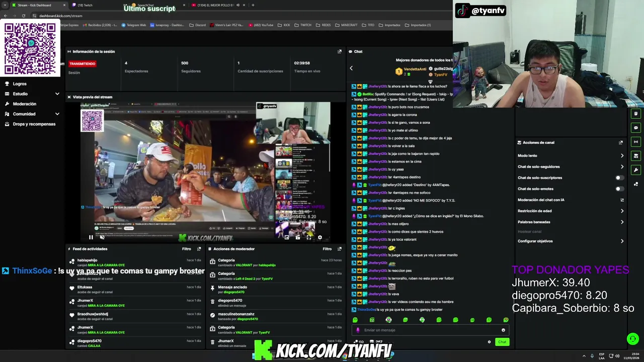This screenshot has height=362, width=644.
Task: Click the first widget icon in right sidebar
Action: click(636, 114)
